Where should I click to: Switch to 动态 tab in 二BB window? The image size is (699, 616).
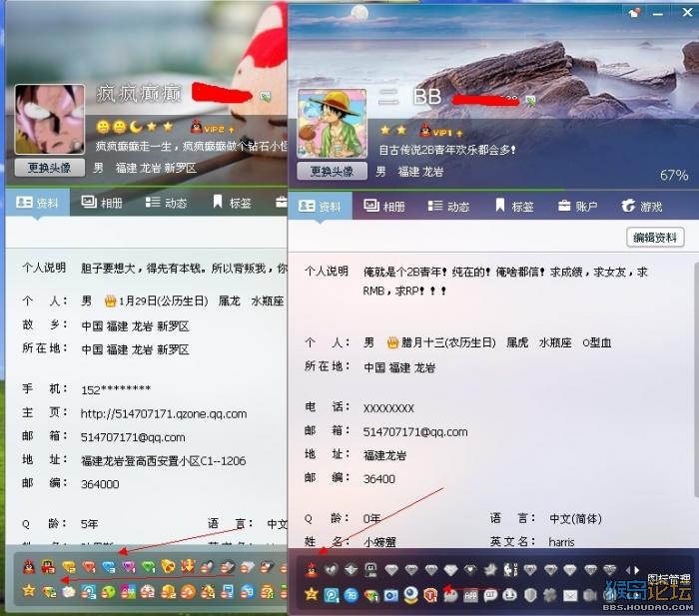click(x=448, y=206)
